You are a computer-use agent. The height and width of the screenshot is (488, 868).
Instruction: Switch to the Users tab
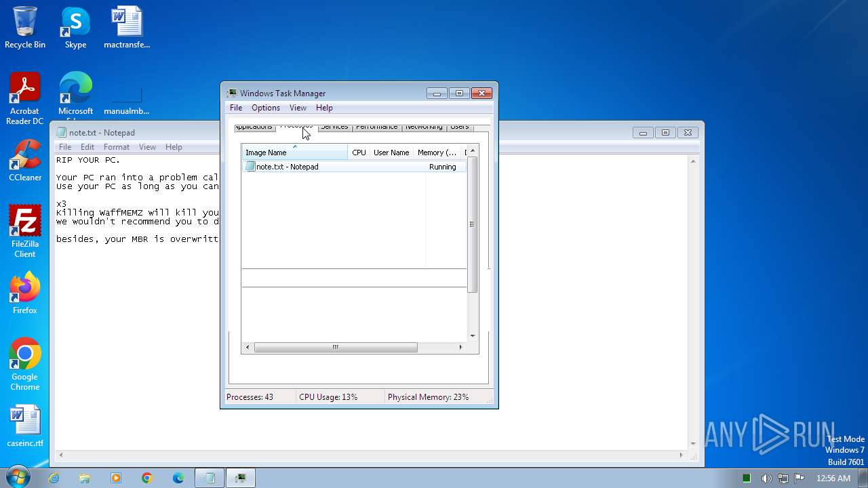coord(459,127)
